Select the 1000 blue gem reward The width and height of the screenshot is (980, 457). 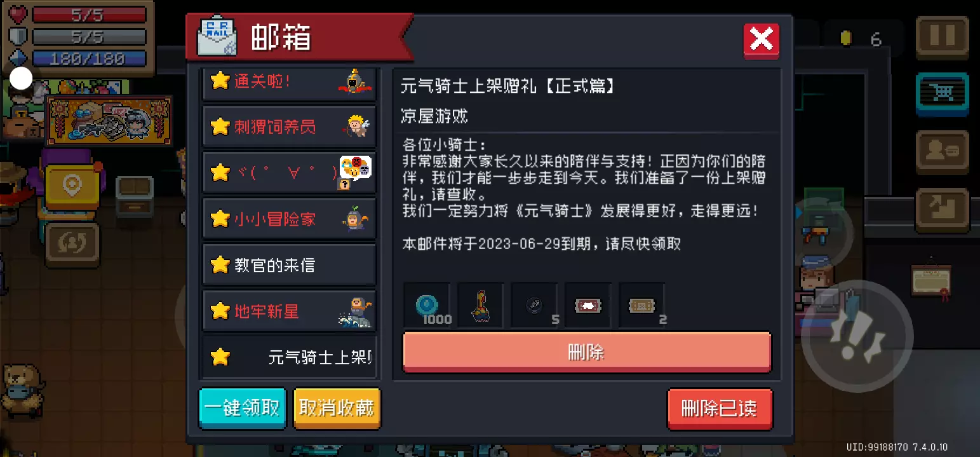point(427,306)
